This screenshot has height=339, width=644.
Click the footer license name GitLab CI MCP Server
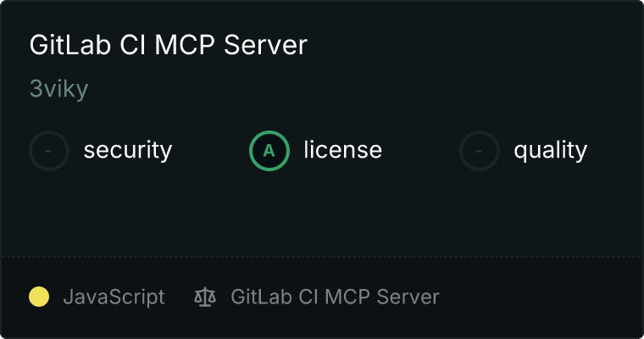pos(335,297)
